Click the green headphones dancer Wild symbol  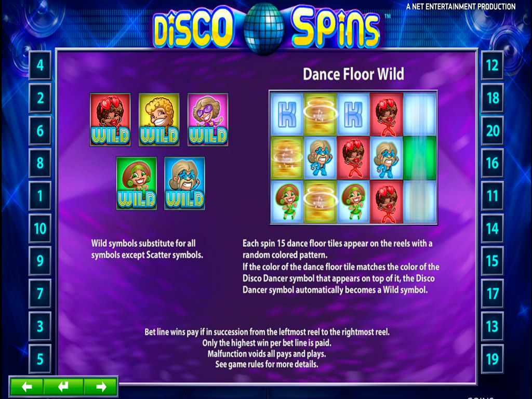(x=137, y=183)
